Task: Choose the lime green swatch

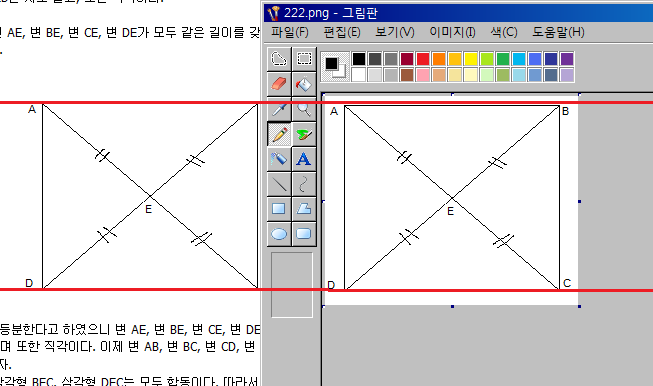Action: (487, 59)
